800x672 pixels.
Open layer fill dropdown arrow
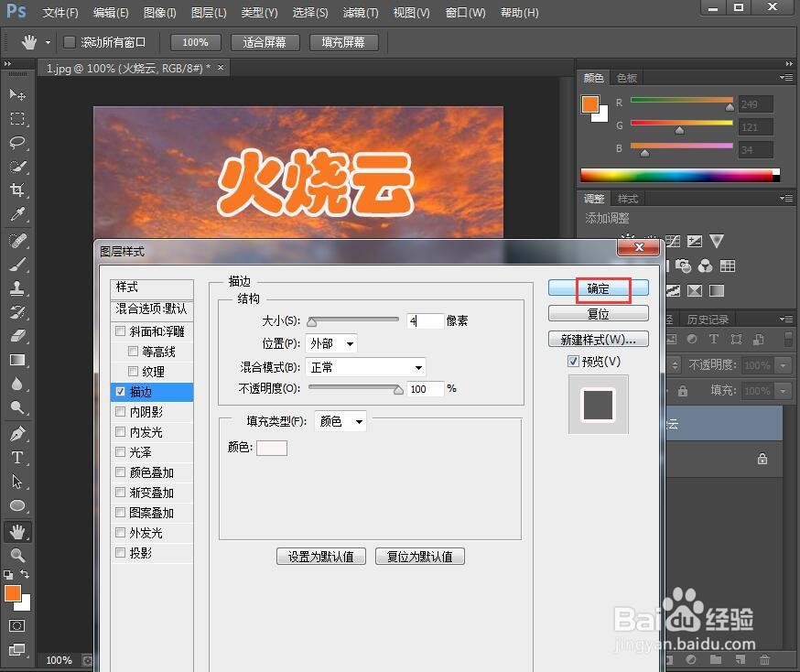point(783,391)
